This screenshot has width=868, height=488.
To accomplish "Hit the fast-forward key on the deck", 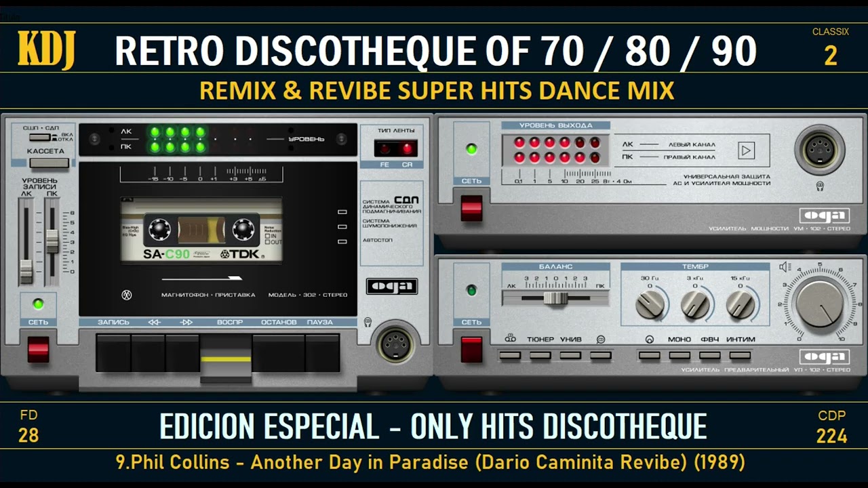I will [182, 352].
